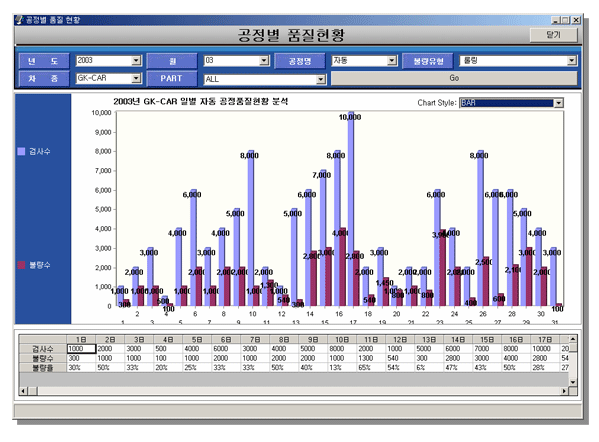Select the 1일 검사수 cell with 1000

[x=81, y=348]
